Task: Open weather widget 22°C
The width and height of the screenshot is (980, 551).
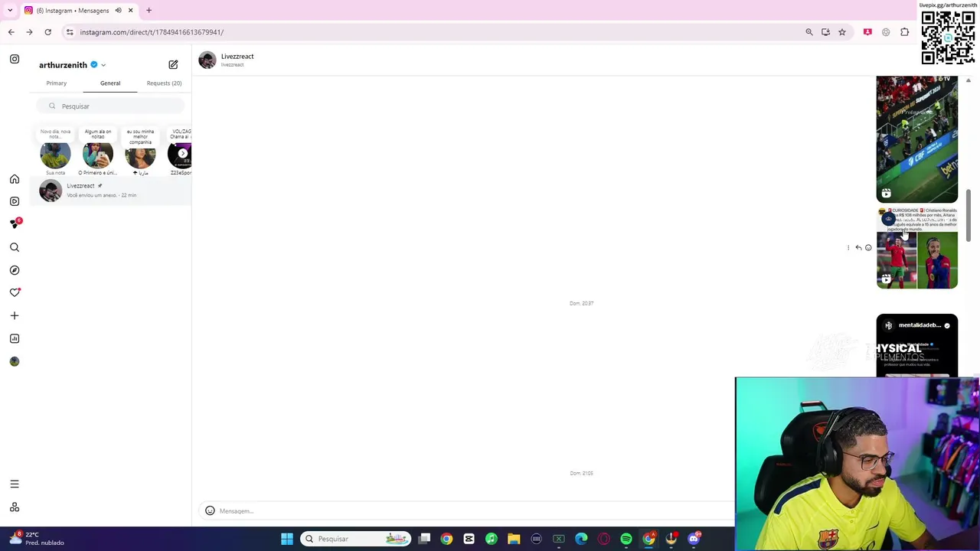Action: pyautogui.click(x=37, y=539)
